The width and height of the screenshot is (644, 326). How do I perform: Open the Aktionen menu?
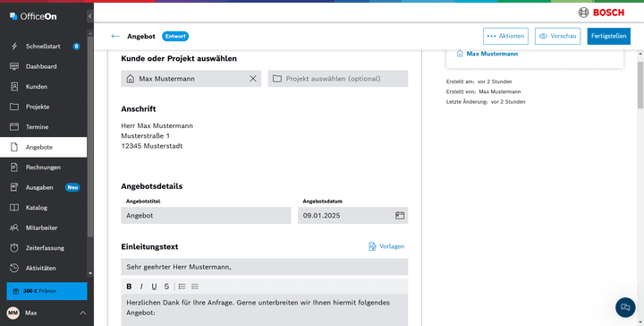[x=505, y=36]
